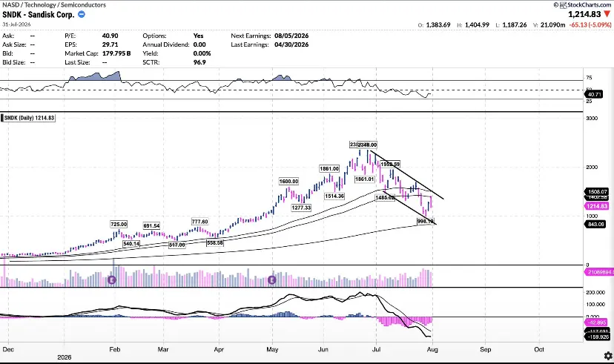Click the 'Bid Size:' label
This screenshot has width=614, height=364.
(x=13, y=62)
